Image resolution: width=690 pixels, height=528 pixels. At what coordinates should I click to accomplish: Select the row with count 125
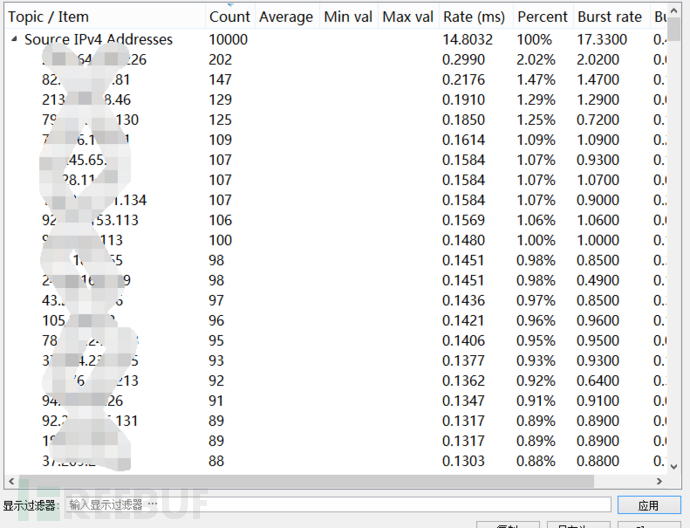pos(336,120)
